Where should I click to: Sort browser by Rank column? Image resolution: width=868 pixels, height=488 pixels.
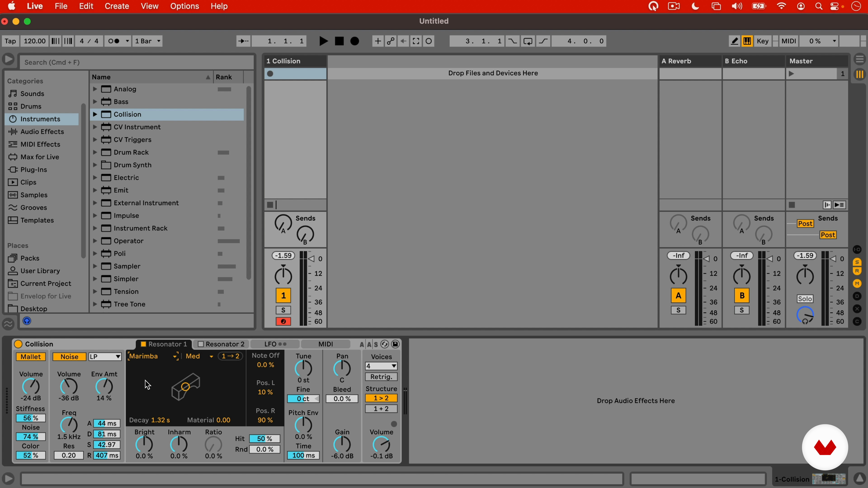point(228,77)
